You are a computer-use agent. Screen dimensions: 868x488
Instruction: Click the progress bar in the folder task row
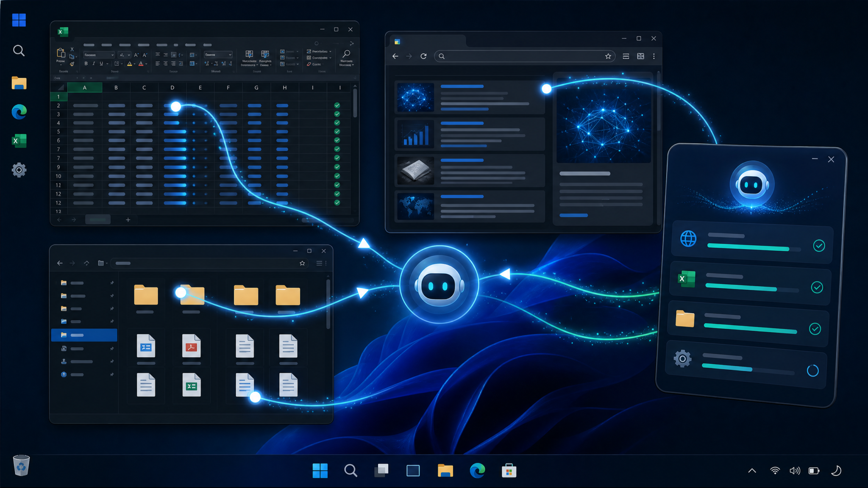pyautogui.click(x=750, y=329)
